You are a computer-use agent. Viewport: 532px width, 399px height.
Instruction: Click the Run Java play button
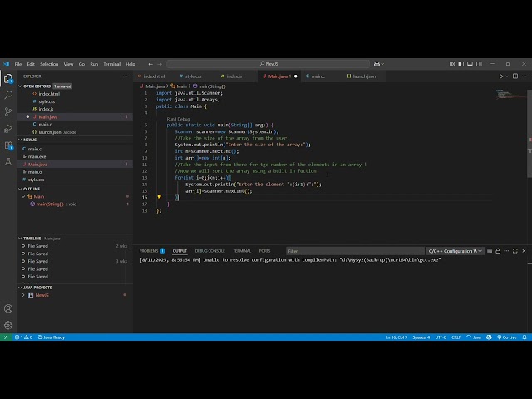pyautogui.click(x=500, y=76)
